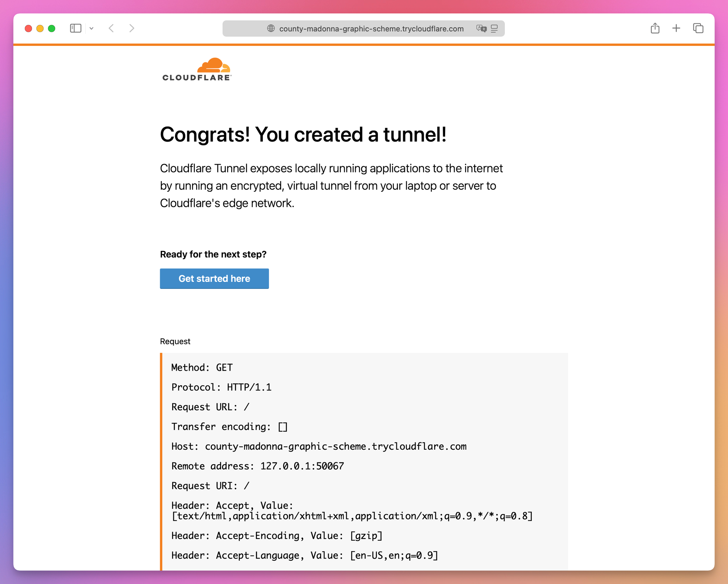
Task: Minimize window with the yellow button
Action: pos(40,28)
